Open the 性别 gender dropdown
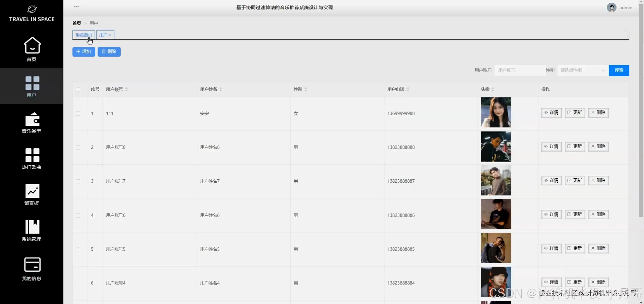 pyautogui.click(x=582, y=70)
